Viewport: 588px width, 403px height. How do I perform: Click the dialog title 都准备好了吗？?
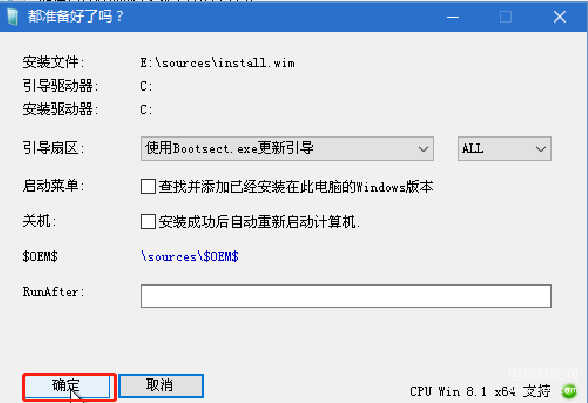pos(75,17)
